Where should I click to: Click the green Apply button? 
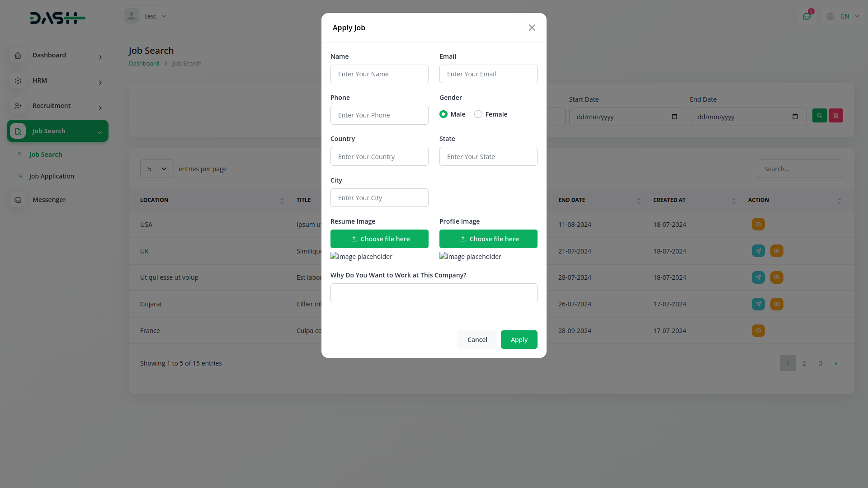click(519, 340)
